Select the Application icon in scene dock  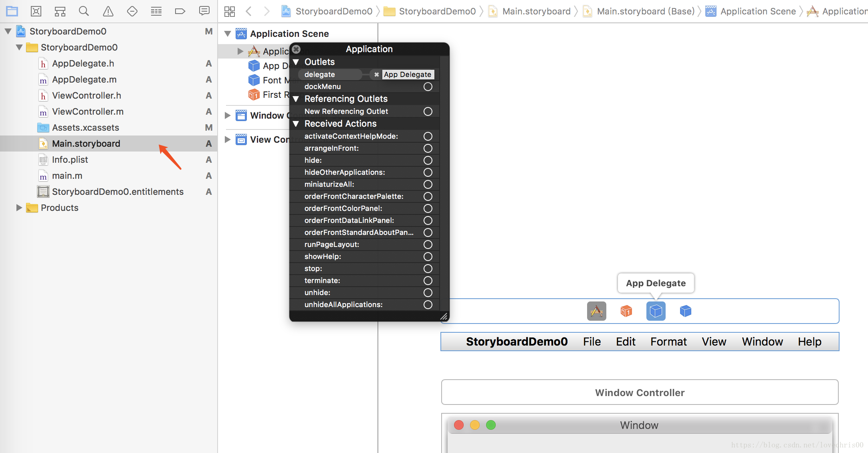click(597, 311)
